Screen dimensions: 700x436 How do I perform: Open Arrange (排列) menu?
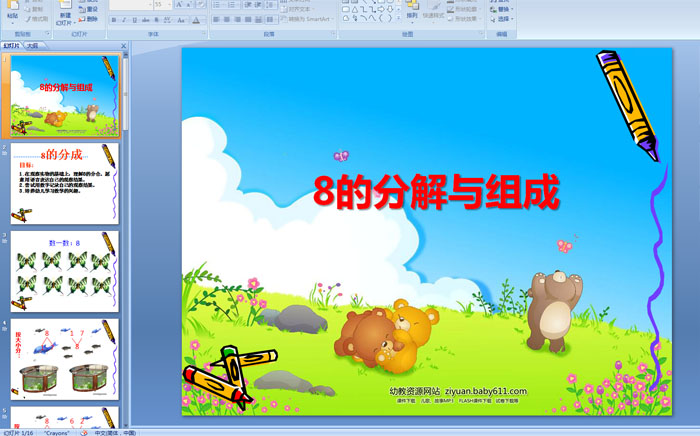coord(412,12)
